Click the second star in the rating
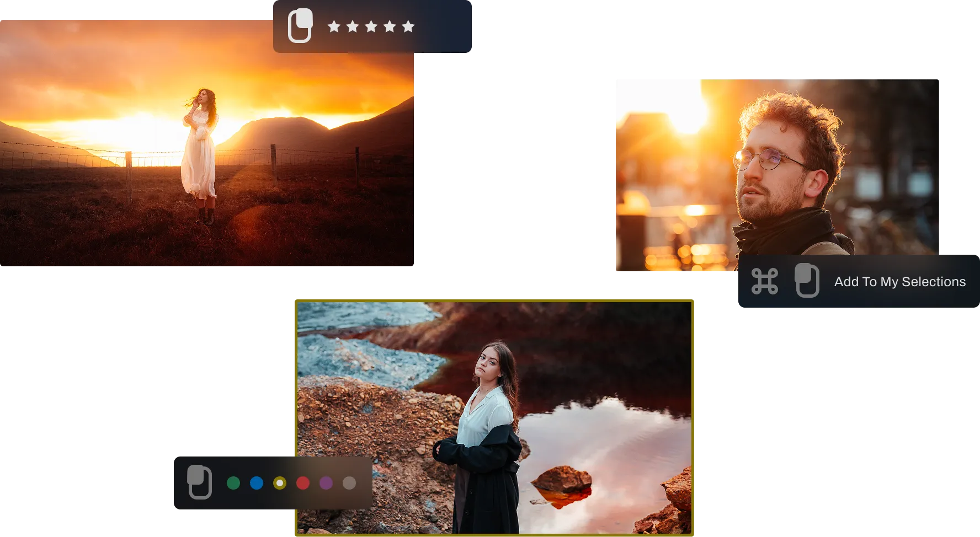Screen dimensions: 980x537 click(x=353, y=26)
